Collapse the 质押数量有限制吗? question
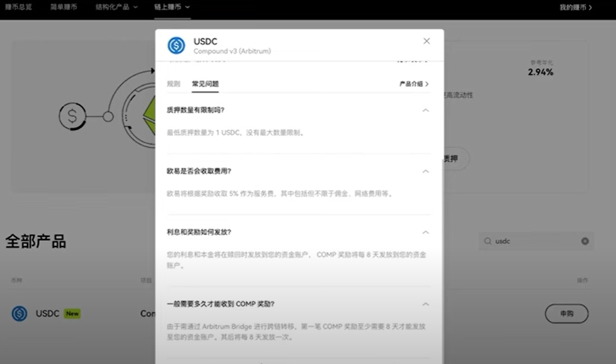The height and width of the screenshot is (364, 616). [x=425, y=111]
